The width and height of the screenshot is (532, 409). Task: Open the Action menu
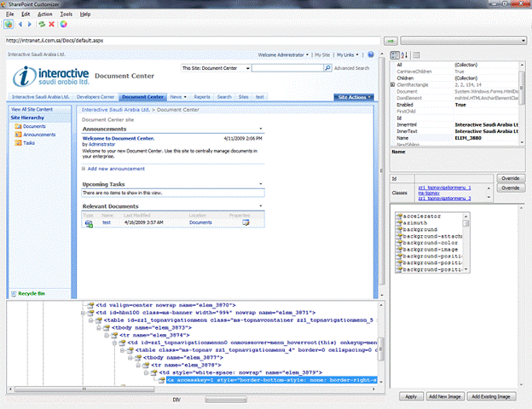pyautogui.click(x=45, y=14)
